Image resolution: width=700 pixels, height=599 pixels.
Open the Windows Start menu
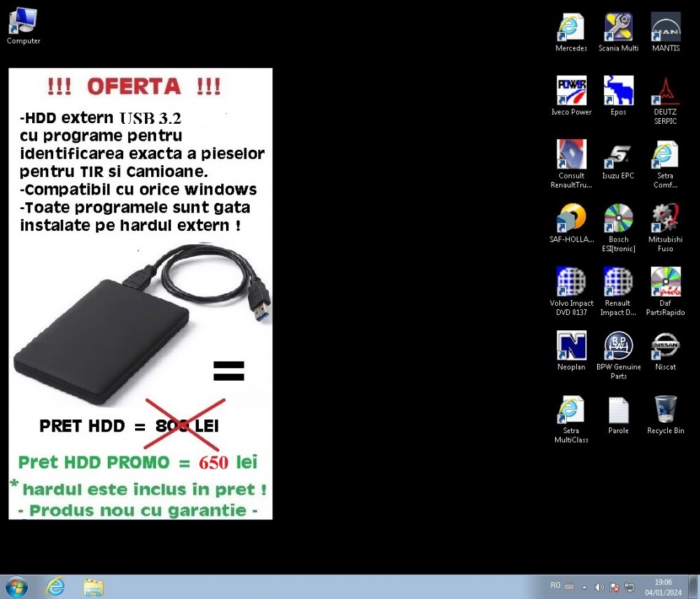17,586
